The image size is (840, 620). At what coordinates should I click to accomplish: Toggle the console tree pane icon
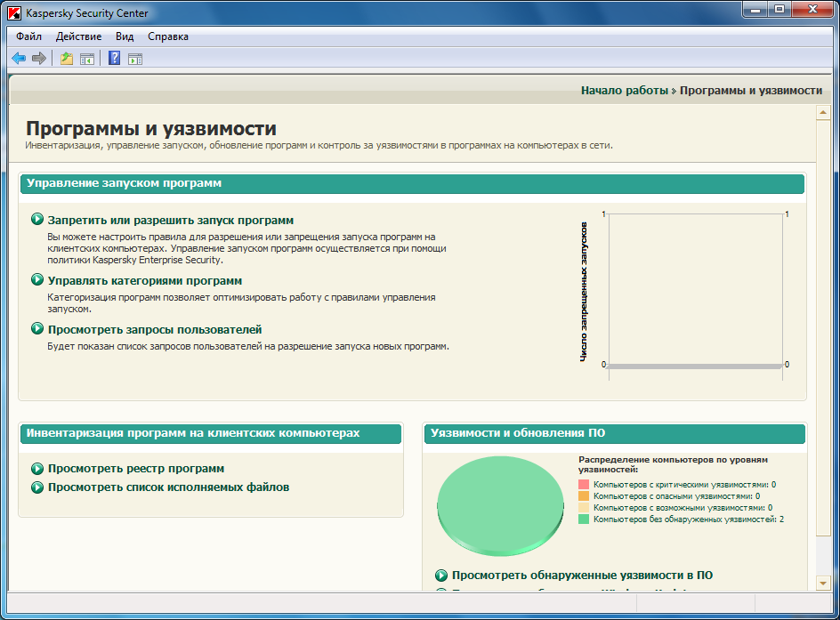87,59
